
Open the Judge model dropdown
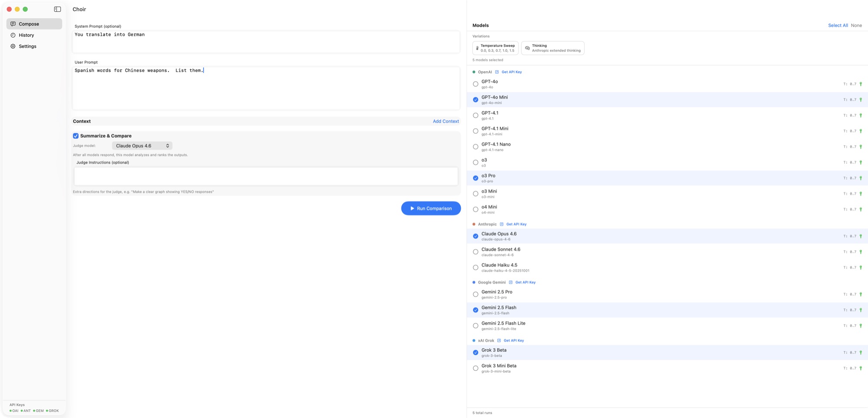pyautogui.click(x=142, y=146)
